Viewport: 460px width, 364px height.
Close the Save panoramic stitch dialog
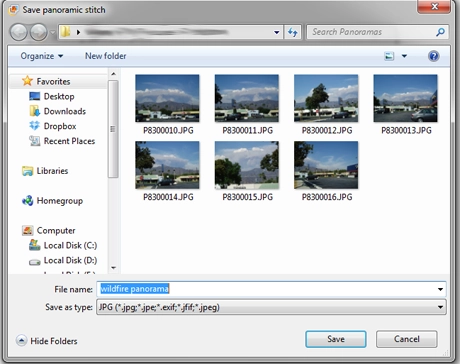(434, 6)
